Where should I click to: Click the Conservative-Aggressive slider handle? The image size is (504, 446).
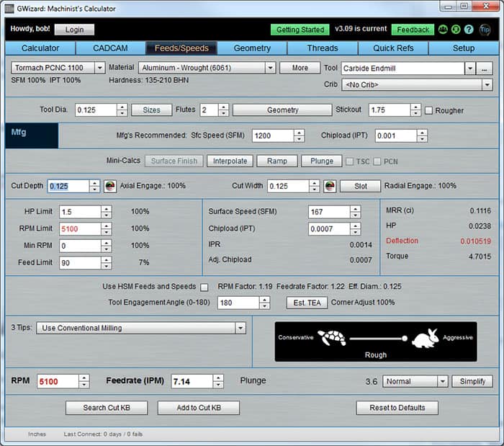click(405, 338)
